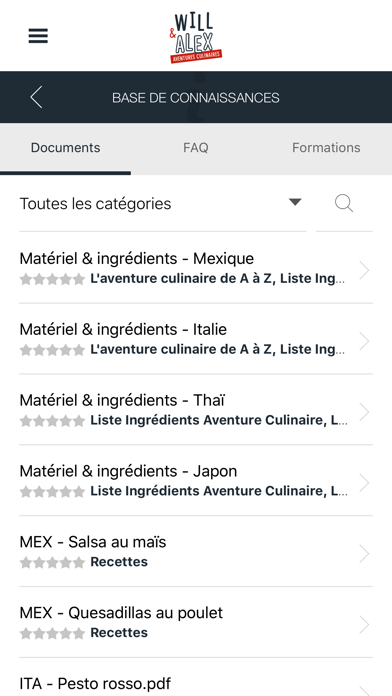Open the ITA - Pesto rosso.pdf document
392x696 pixels.
196,677
